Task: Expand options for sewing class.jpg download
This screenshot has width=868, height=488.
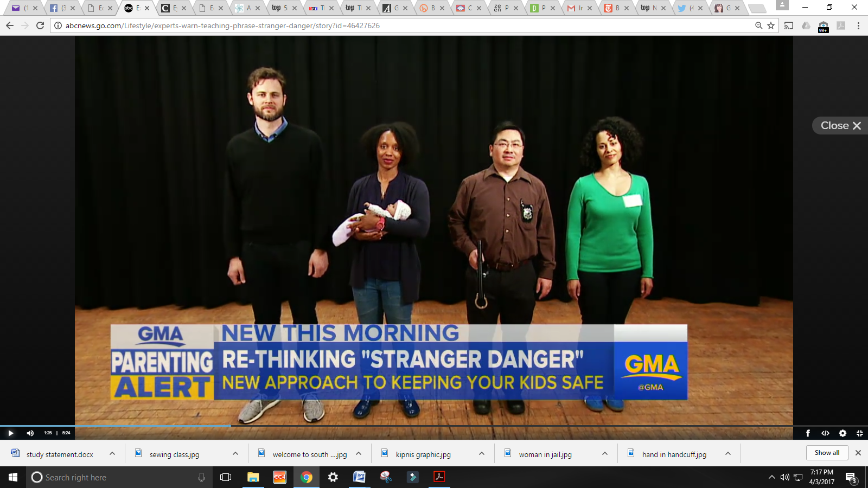Action: [x=235, y=454]
